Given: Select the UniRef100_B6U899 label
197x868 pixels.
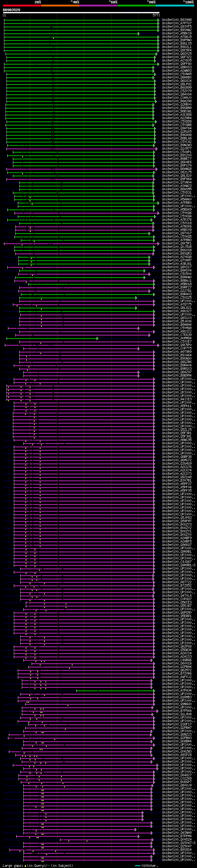Looking at the screenshot, I should tap(177, 88).
